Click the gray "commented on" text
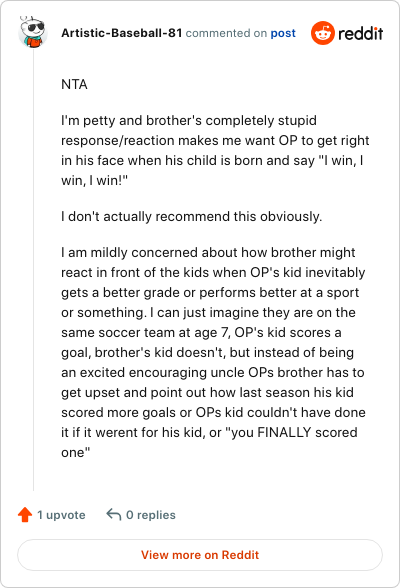 click(226, 33)
